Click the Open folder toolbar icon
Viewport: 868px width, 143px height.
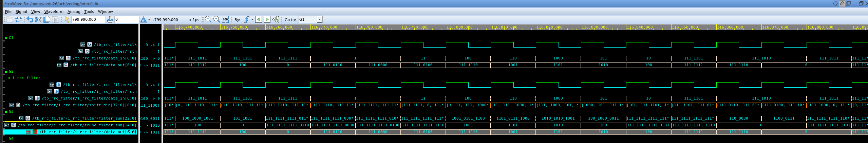pos(10,19)
